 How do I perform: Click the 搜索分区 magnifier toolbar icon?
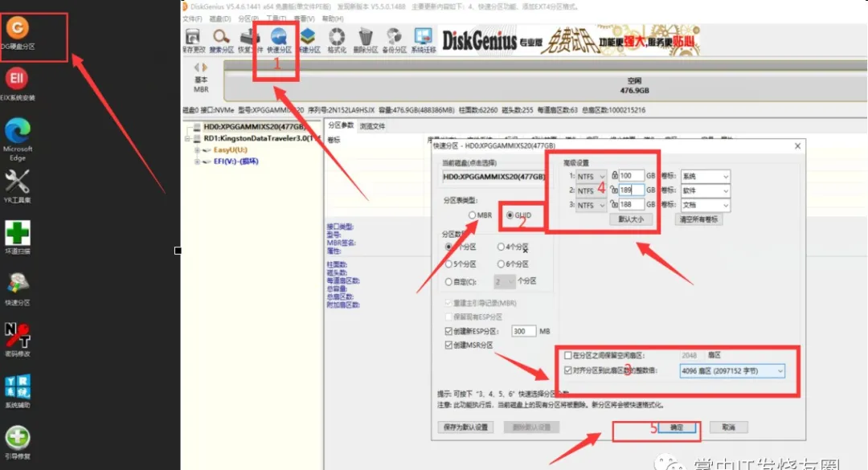click(222, 40)
